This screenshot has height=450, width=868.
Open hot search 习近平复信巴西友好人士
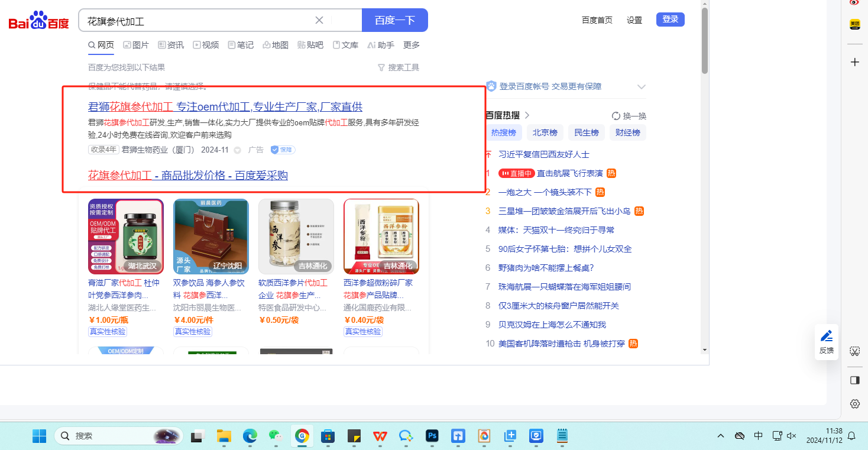pyautogui.click(x=544, y=154)
